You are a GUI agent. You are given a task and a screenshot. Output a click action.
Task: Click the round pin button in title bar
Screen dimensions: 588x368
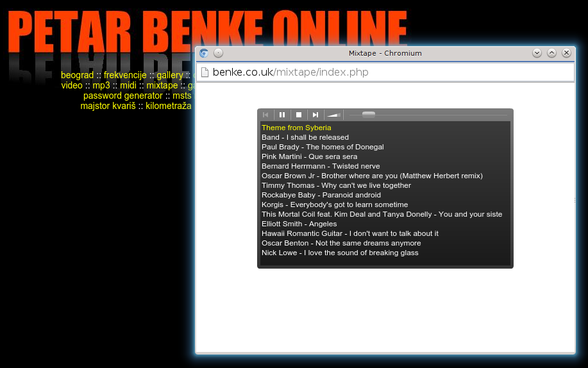(x=218, y=53)
